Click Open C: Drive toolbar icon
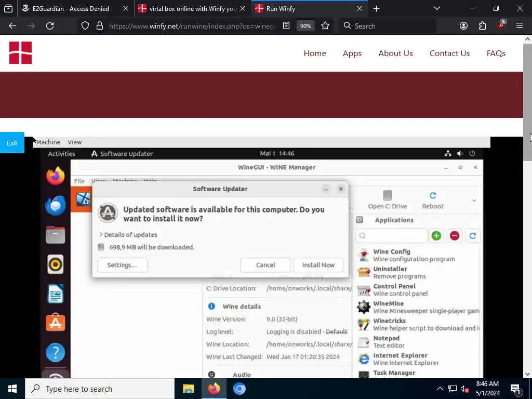532x399 pixels. point(388,200)
